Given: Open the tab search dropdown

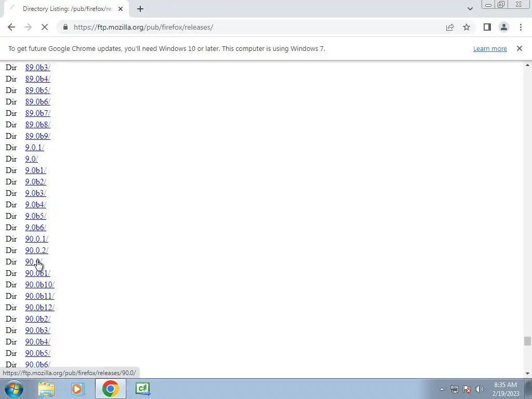Looking at the screenshot, I should point(470,9).
